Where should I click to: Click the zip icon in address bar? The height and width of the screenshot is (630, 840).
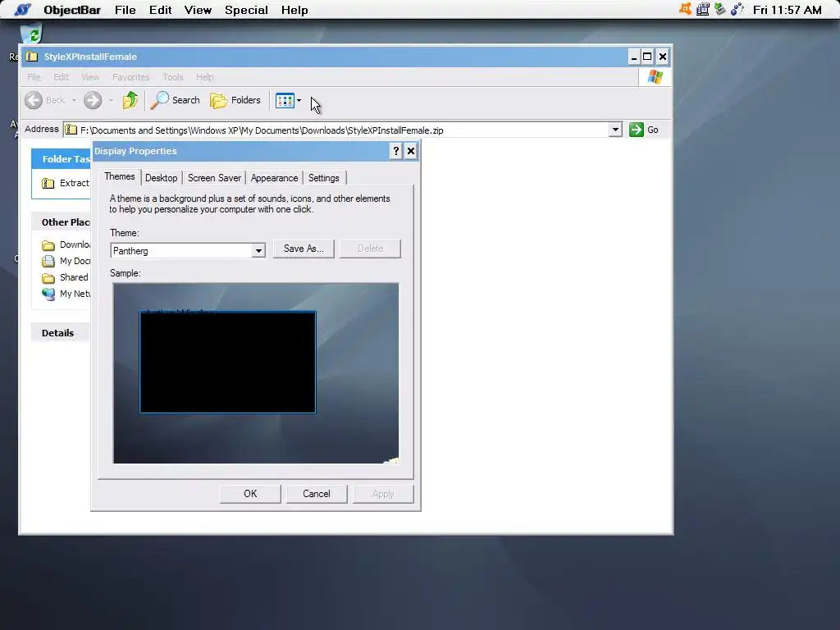point(71,130)
